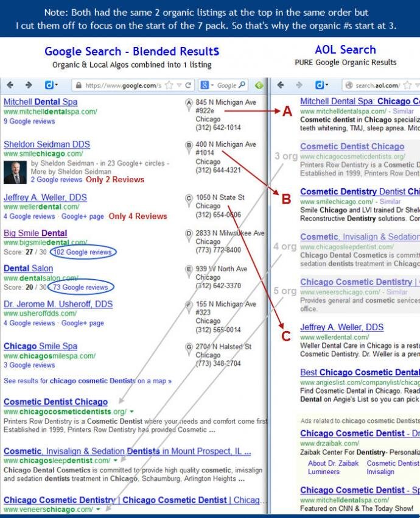This screenshot has height=518, width=420.
Task: Open 'Cosmetic Dentist Chicago' link in Google results
Action: click(x=56, y=402)
